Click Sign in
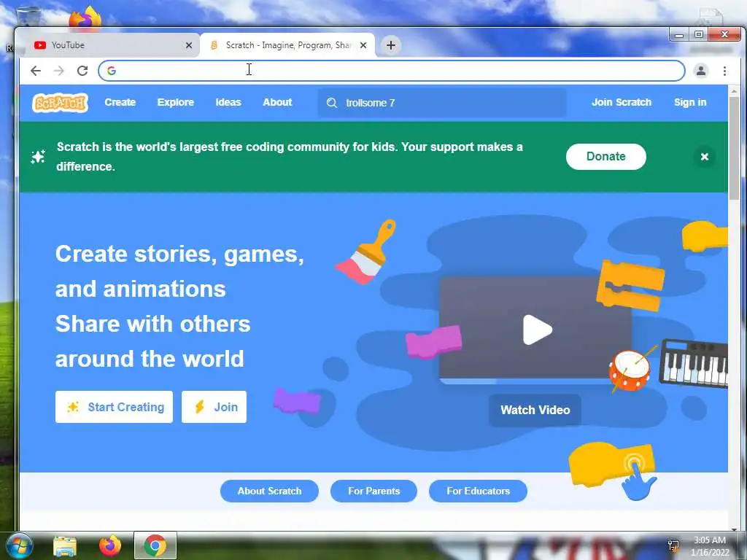 [x=690, y=102]
